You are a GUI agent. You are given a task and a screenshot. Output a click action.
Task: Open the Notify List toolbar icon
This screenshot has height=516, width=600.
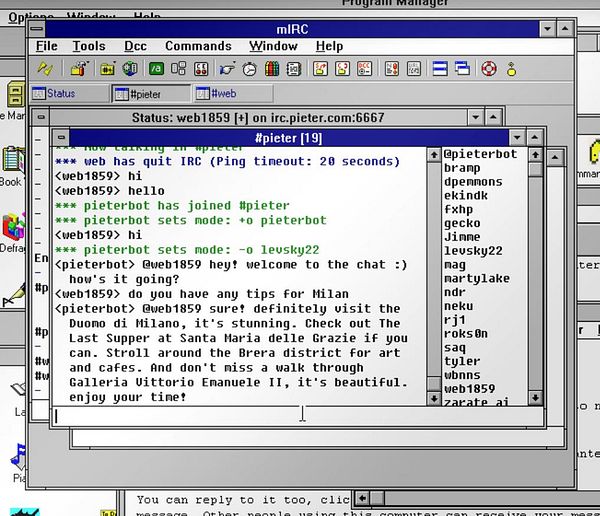(392, 69)
